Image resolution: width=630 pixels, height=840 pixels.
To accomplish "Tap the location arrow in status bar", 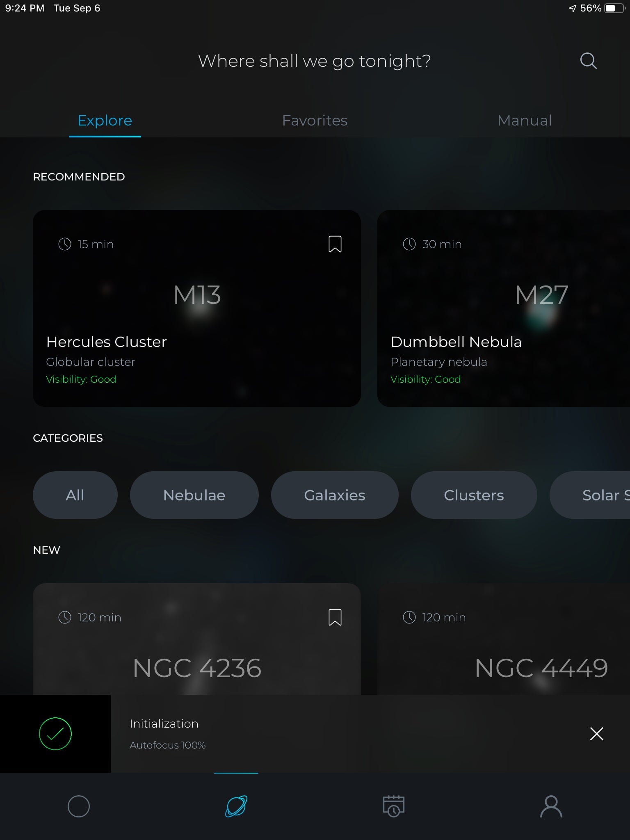I will [x=573, y=8].
